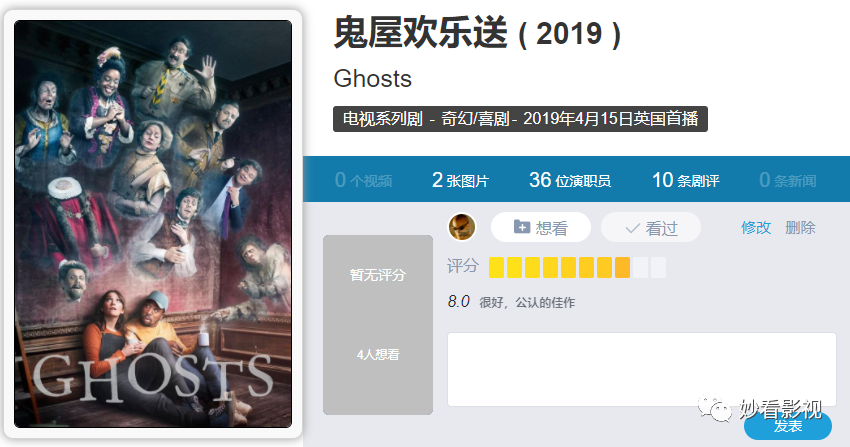Click the WeChat logo watermark icon
The height and width of the screenshot is (447, 850).
click(x=714, y=408)
